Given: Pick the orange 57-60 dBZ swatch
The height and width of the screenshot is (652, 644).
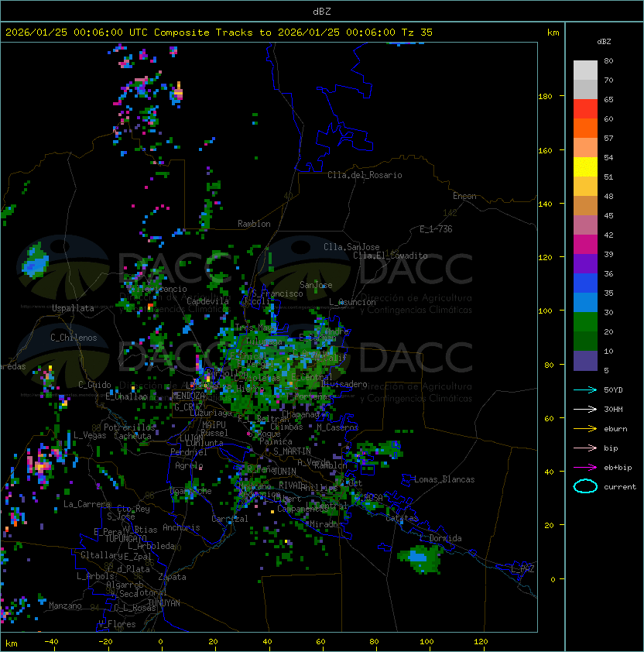Looking at the screenshot, I should [585, 128].
